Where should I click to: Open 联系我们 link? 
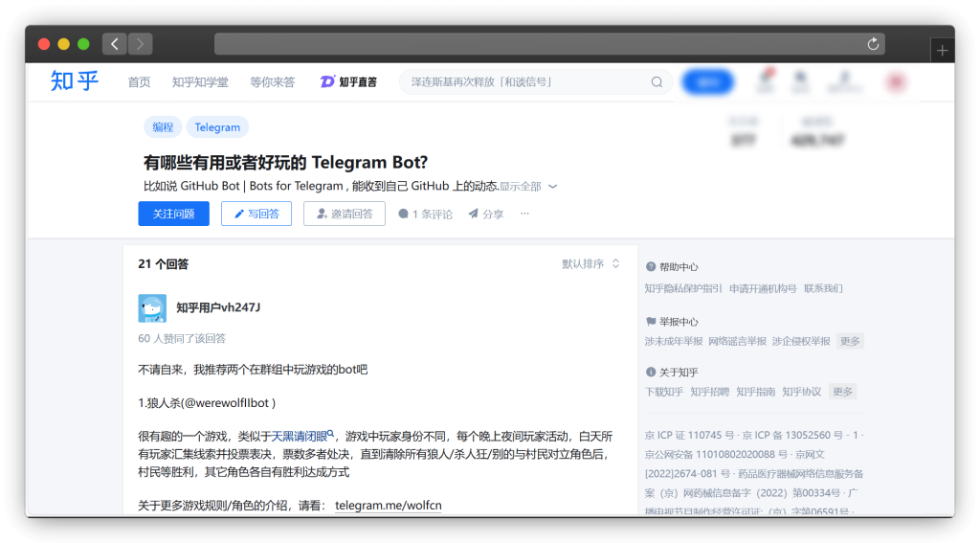pyautogui.click(x=823, y=288)
